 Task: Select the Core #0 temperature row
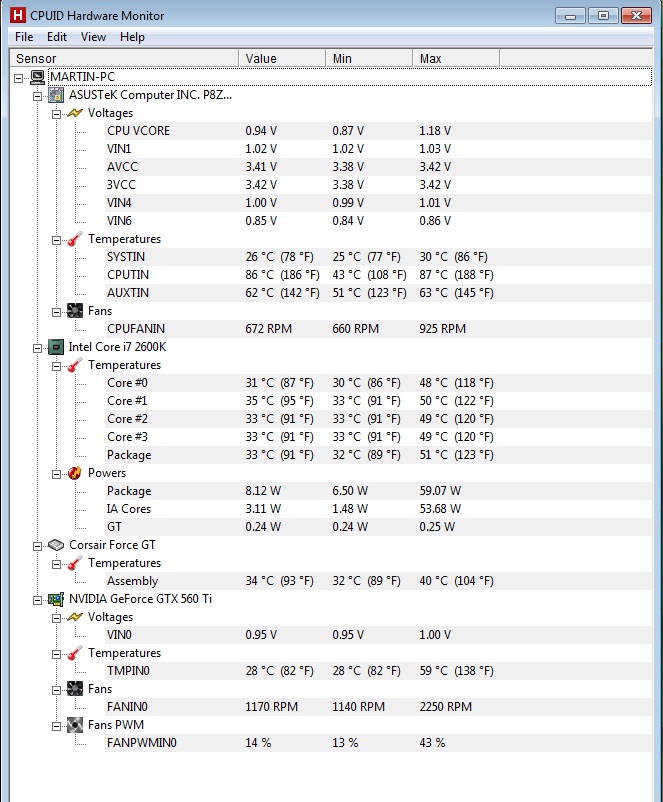378,383
